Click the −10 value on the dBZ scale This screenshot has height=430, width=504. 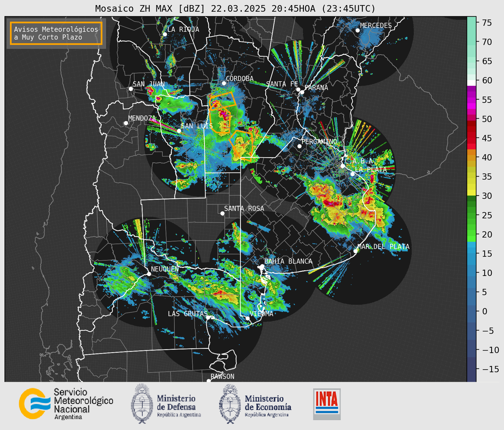(490, 350)
